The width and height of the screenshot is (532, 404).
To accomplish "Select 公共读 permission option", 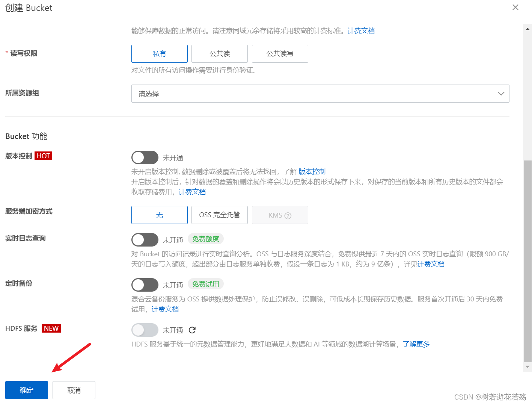I will [219, 53].
